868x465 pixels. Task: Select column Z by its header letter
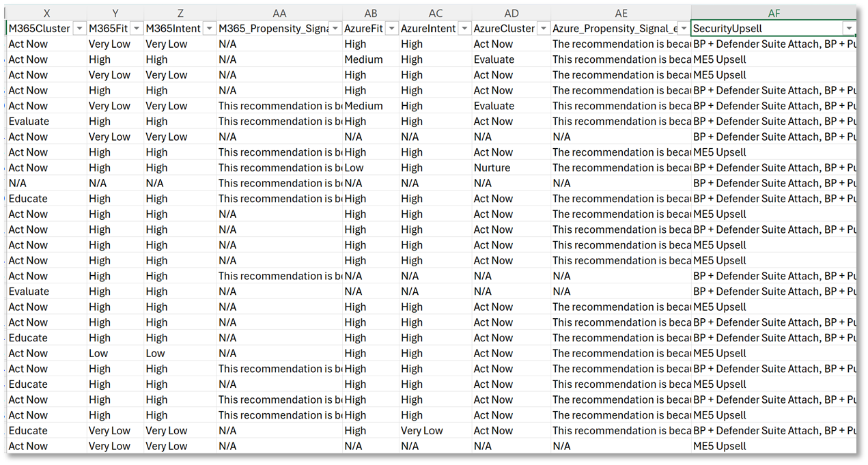coord(180,14)
